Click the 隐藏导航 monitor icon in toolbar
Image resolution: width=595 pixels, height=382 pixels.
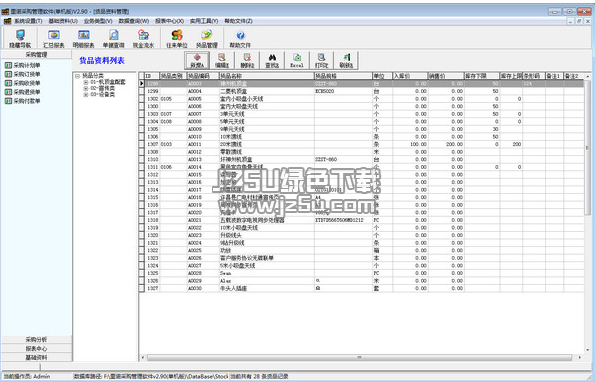(20, 35)
